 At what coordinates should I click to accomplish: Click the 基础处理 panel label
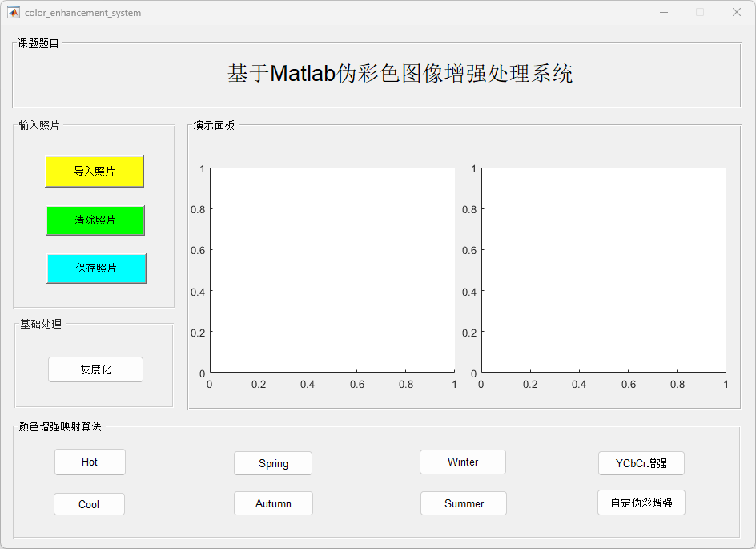[x=41, y=324]
